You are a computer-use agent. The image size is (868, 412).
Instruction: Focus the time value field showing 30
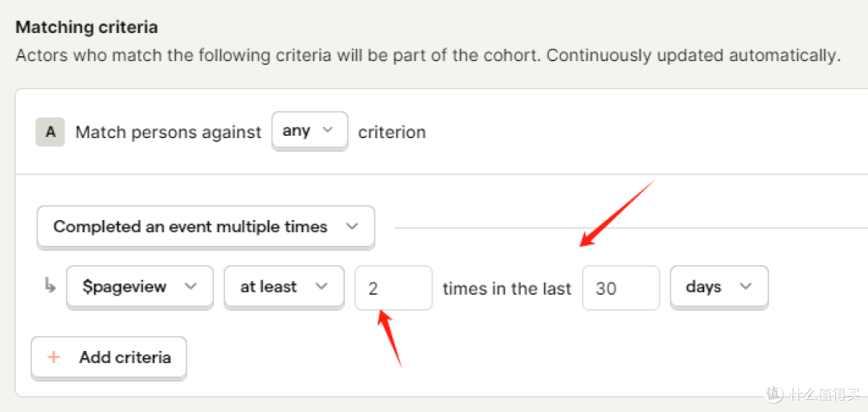click(620, 288)
